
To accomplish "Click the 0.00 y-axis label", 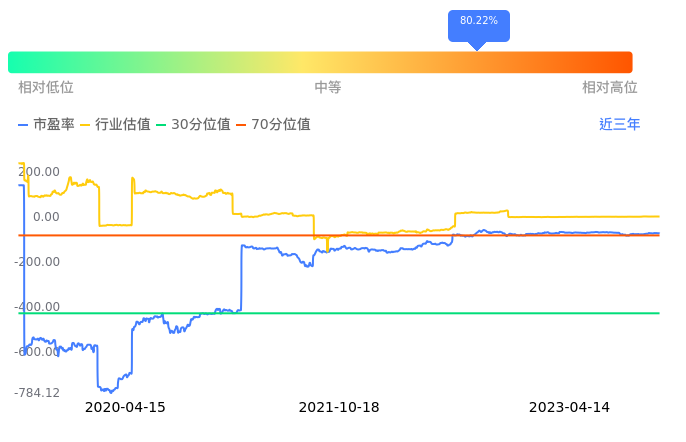I will 46,217.
